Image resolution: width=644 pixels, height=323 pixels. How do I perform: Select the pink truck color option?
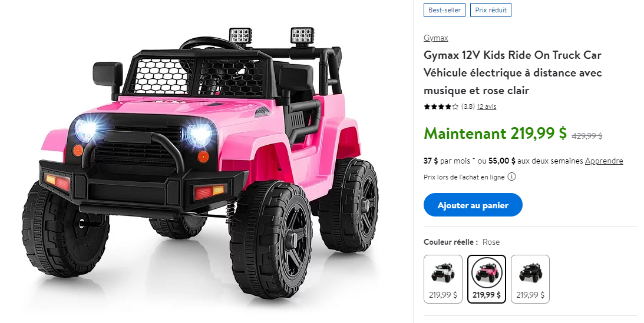point(487,279)
